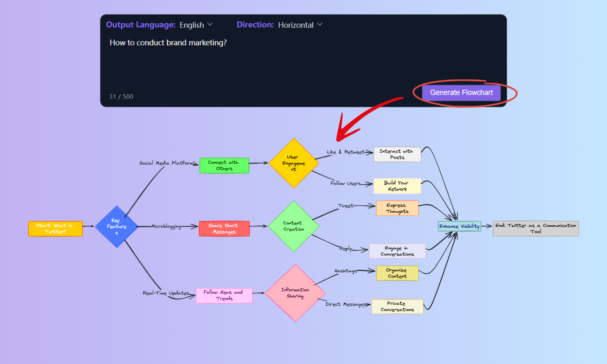The height and width of the screenshot is (364, 607).
Task: Click the 'Real-Time Updates' edge label
Action: point(166,293)
